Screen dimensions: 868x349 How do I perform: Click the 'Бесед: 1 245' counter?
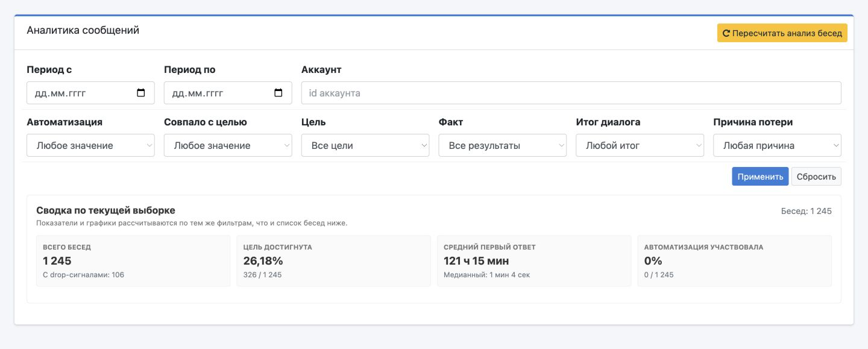click(x=807, y=211)
